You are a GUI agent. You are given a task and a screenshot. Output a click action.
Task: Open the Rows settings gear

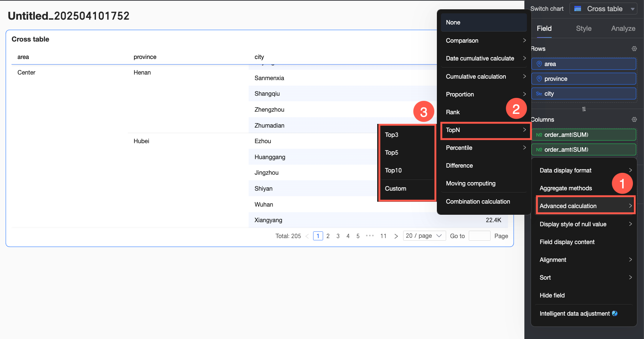click(x=634, y=49)
